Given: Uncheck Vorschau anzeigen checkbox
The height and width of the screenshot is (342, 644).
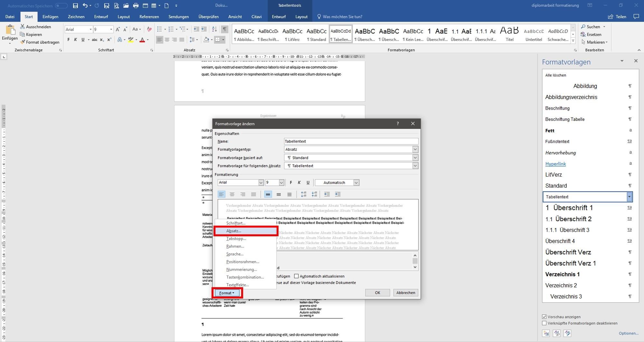Looking at the screenshot, I should tap(544, 317).
